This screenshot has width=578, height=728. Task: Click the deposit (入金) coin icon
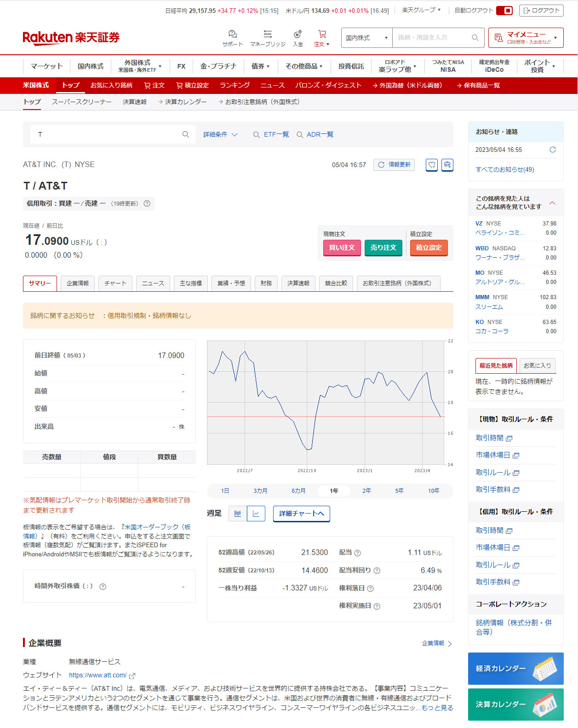click(x=298, y=35)
